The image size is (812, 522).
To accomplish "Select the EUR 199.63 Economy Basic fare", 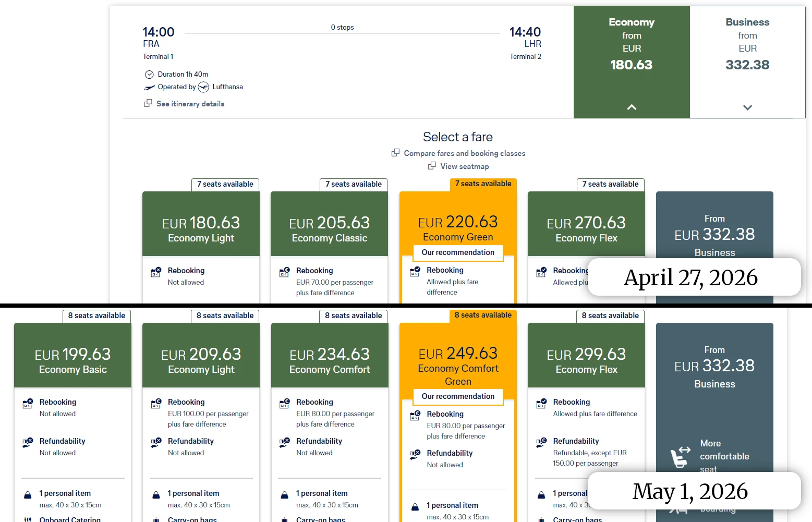I will pos(72,355).
